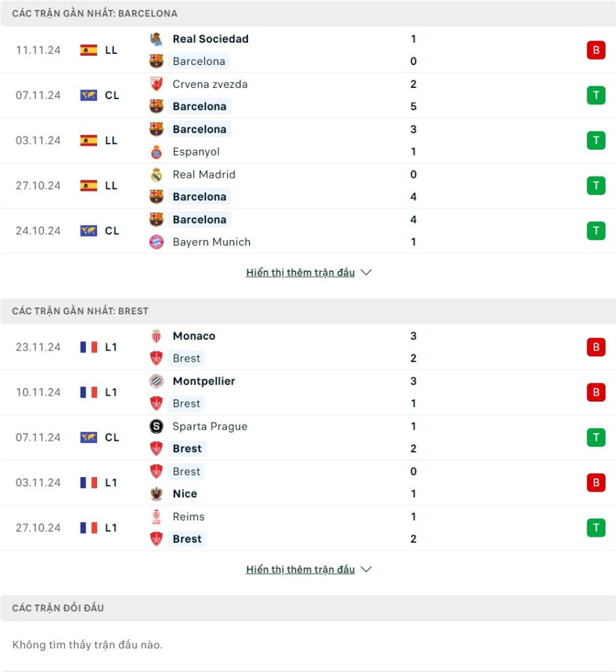Click the Real Sociedad club crest icon
Viewport: 616px width, 672px height.
pyautogui.click(x=156, y=39)
